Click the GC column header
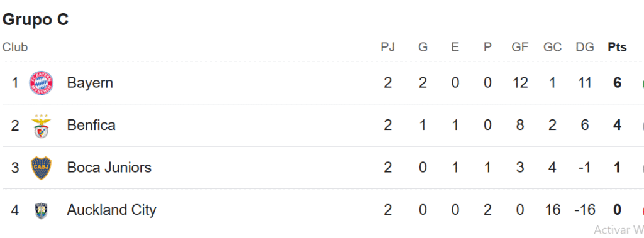Viewport: 644px width, 238px height. (x=552, y=48)
